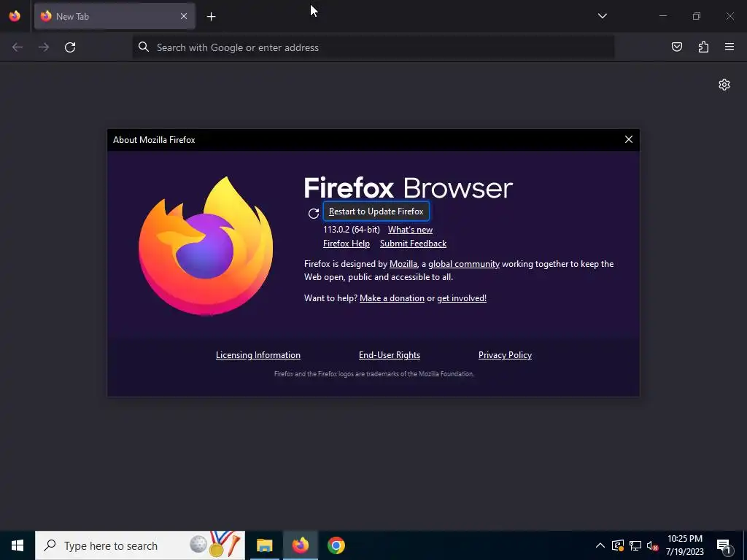747x560 pixels.
Task: Launch Google Chrome from the taskbar
Action: [336, 545]
